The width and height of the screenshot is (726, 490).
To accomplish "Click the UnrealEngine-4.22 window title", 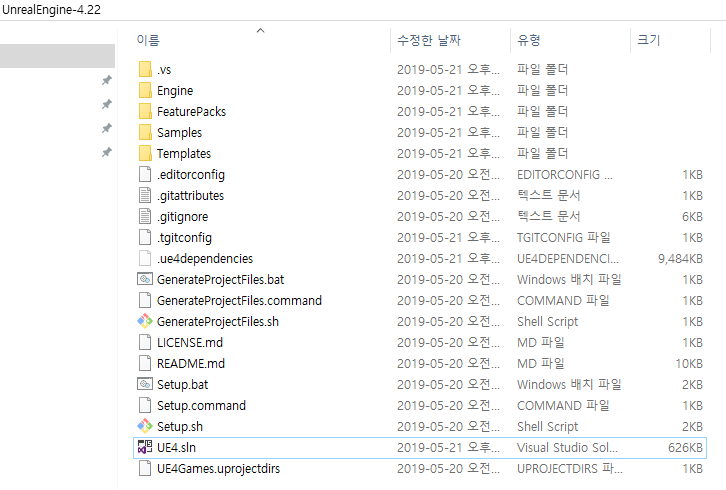I will (x=51, y=9).
